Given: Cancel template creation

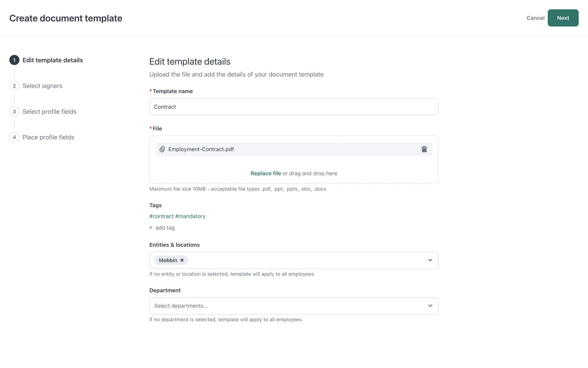Looking at the screenshot, I should (535, 18).
